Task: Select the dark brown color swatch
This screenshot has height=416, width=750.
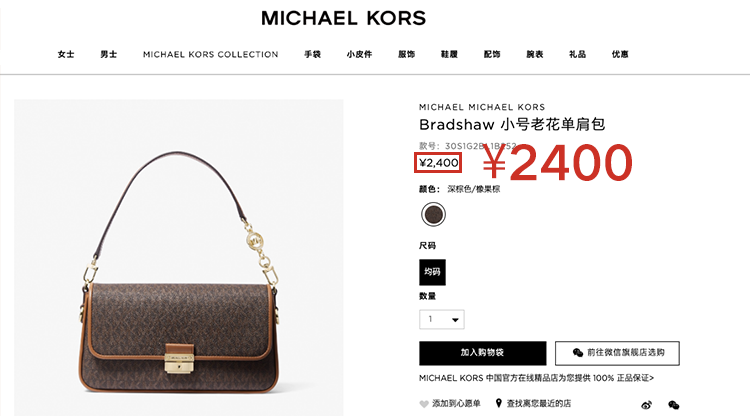Action: coord(433,214)
